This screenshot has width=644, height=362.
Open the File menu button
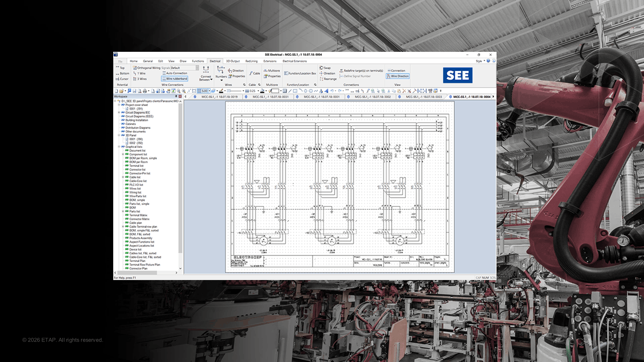[120, 61]
